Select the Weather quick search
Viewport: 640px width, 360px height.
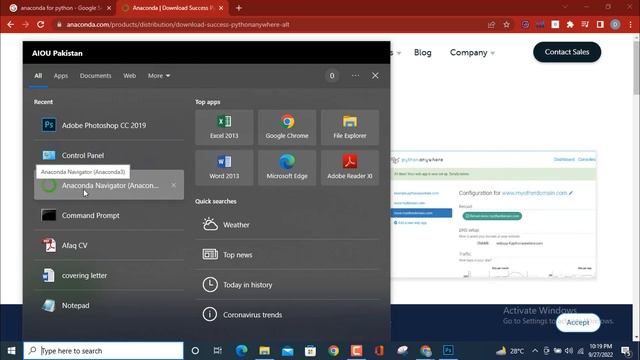pos(287,224)
